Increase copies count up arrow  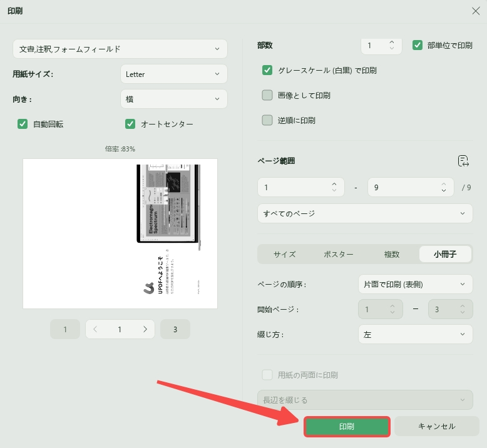[x=392, y=42]
